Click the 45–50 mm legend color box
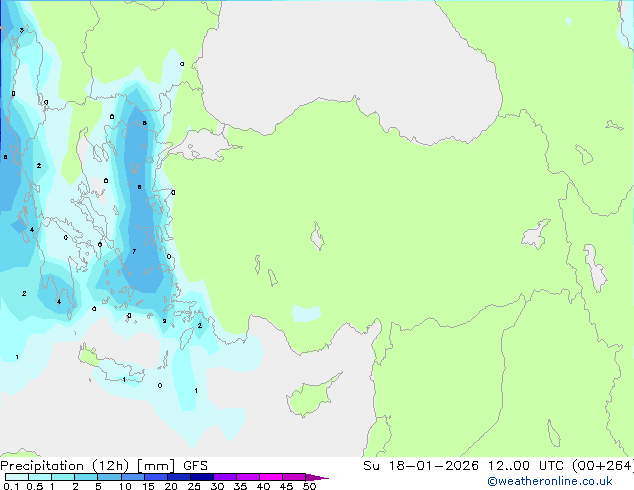Image resolution: width=634 pixels, height=490 pixels. click(294, 477)
